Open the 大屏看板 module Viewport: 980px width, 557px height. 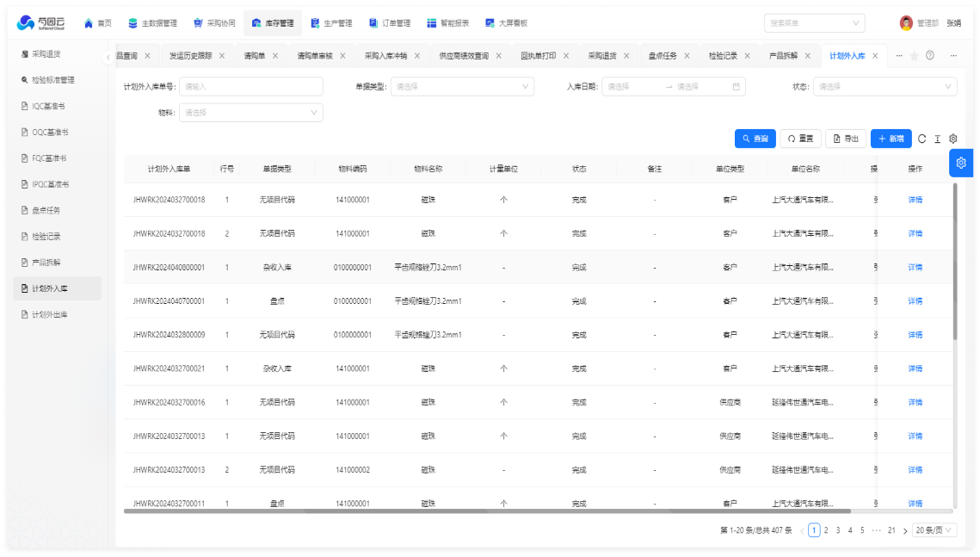click(x=506, y=23)
